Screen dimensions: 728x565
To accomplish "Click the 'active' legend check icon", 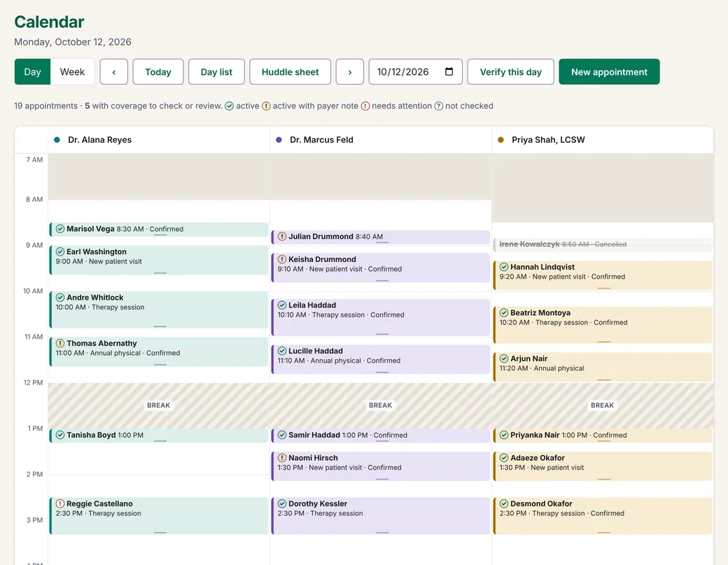I will [x=230, y=106].
